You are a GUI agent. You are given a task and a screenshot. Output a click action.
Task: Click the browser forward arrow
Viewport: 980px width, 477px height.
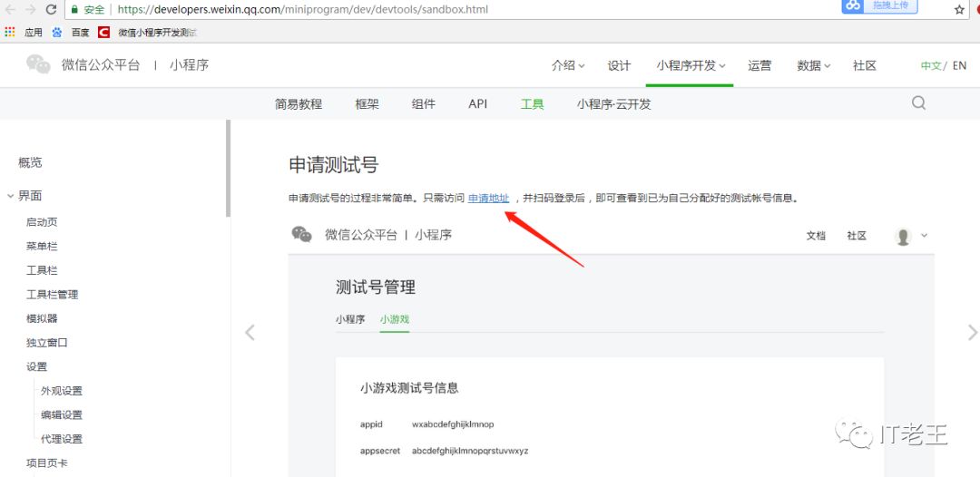tap(31, 9)
